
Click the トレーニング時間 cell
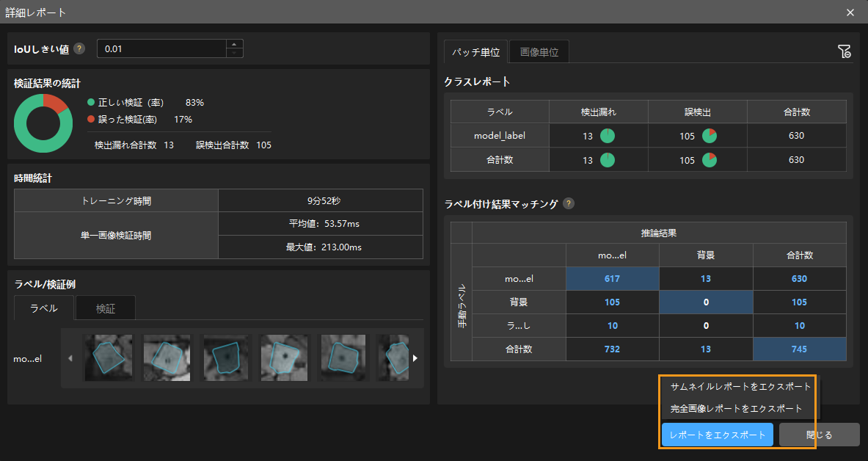[116, 200]
